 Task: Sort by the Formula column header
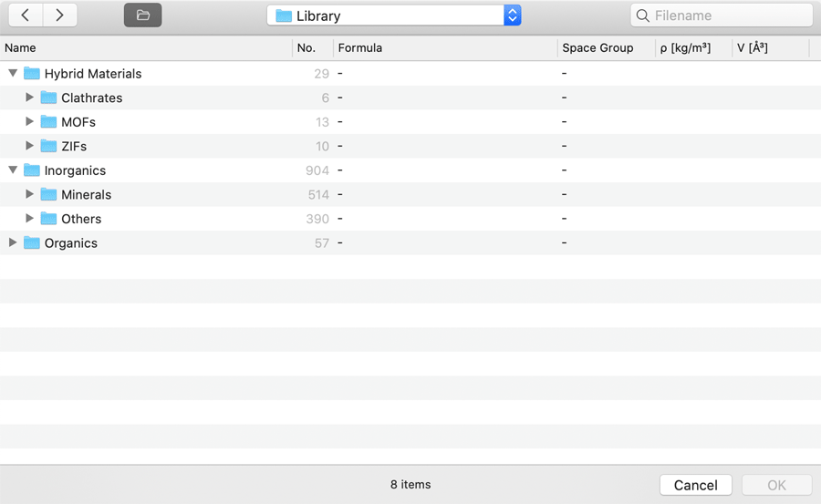coord(444,48)
